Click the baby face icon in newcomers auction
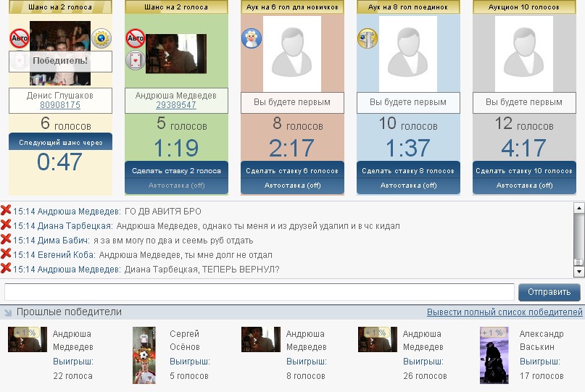Viewport: 585px width, 392px height. coord(252,38)
